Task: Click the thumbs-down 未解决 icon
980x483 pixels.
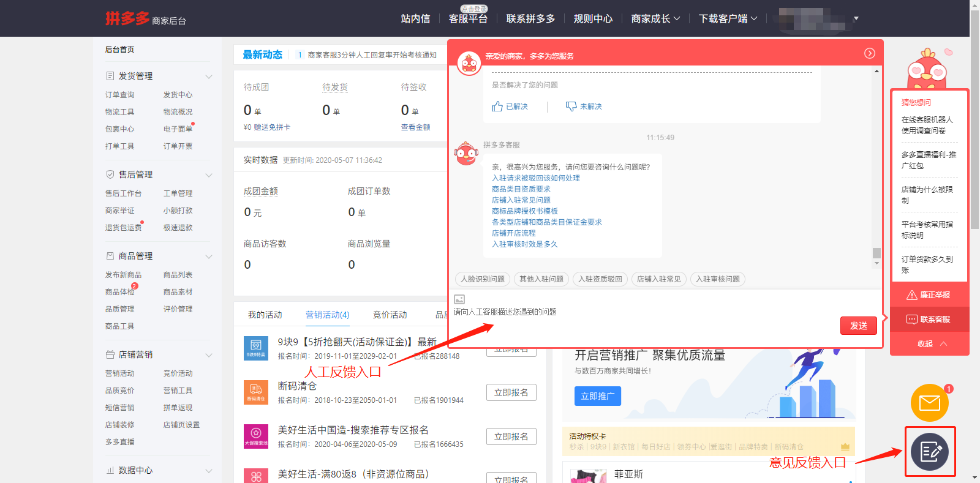Action: 571,107
